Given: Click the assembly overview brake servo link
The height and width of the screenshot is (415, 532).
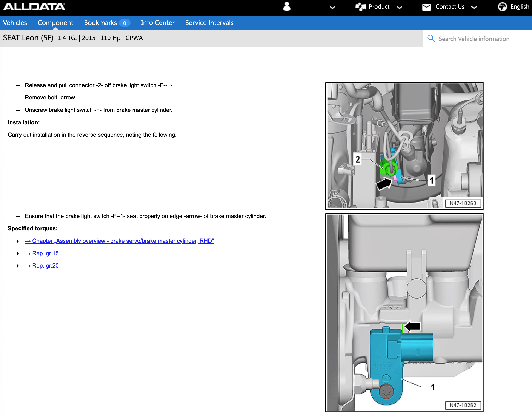Looking at the screenshot, I should coord(119,241).
